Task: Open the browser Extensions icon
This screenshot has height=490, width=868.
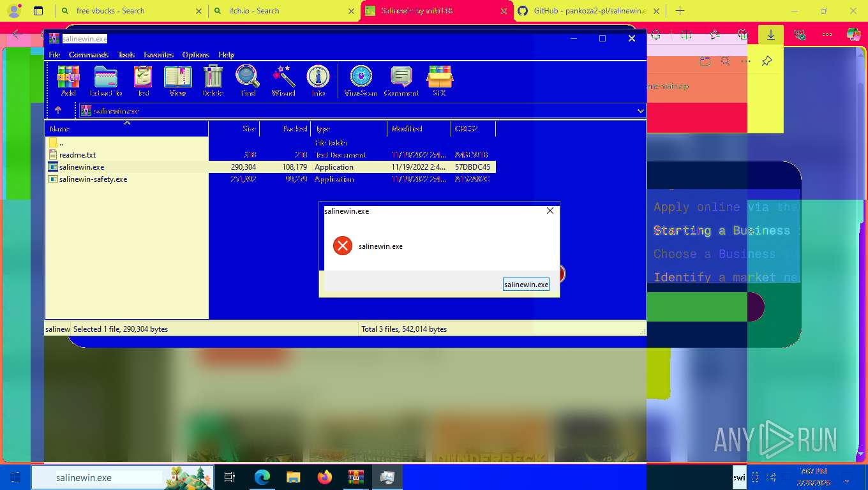Action: click(x=656, y=35)
